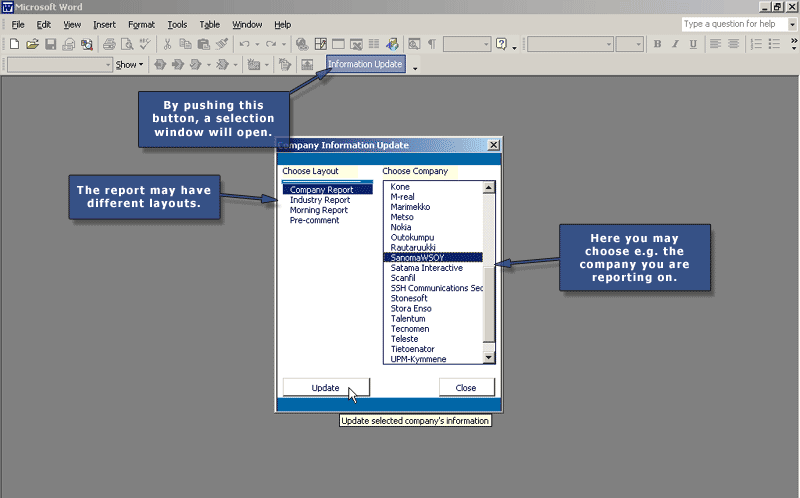The width and height of the screenshot is (800, 498).
Task: Expand the Show dropdown in reviewing toolbar
Action: tap(130, 65)
